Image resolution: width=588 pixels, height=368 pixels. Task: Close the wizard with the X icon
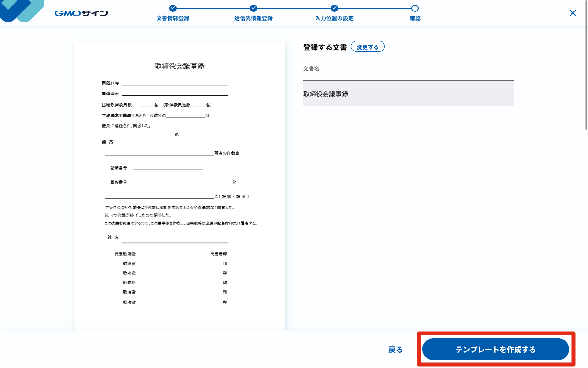(572, 13)
